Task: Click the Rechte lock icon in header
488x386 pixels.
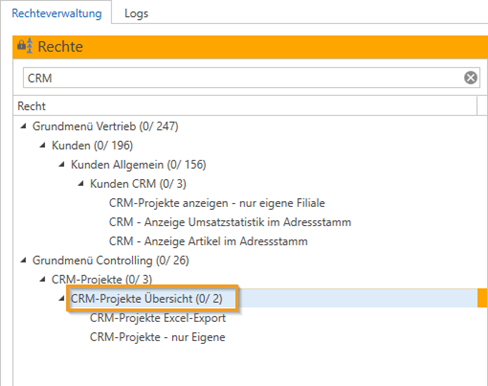Action: coord(25,46)
